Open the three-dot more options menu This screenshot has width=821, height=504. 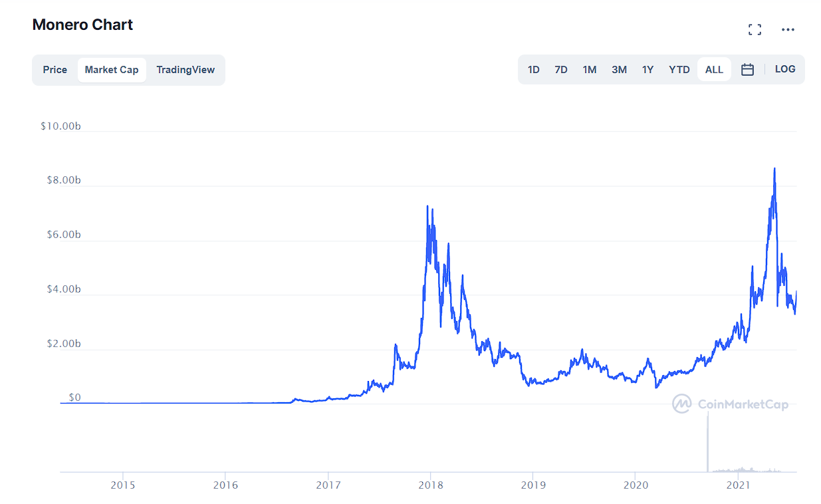click(788, 29)
